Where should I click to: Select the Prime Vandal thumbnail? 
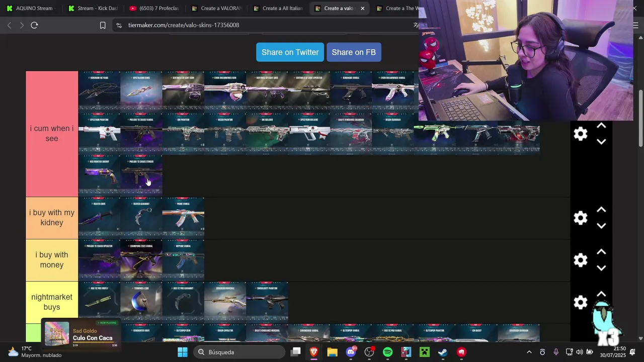(x=183, y=218)
